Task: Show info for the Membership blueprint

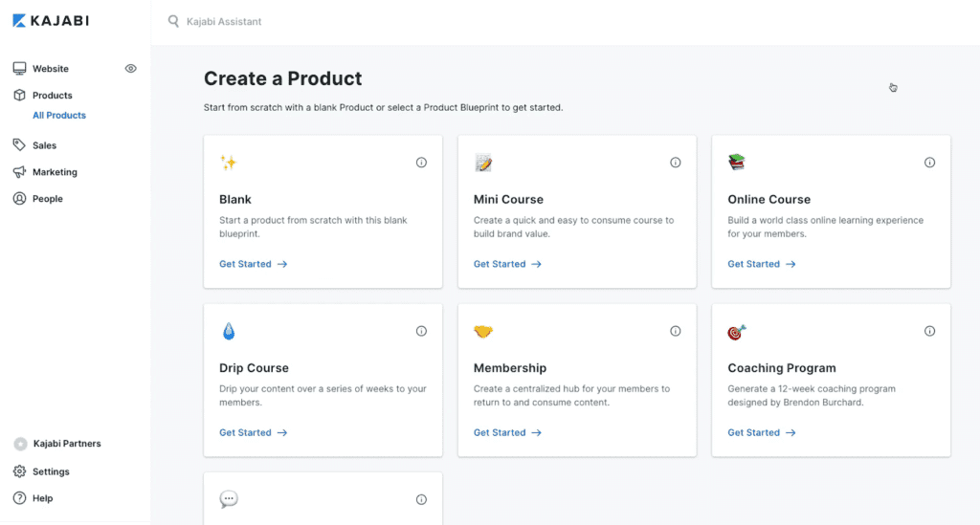Action: coord(676,331)
